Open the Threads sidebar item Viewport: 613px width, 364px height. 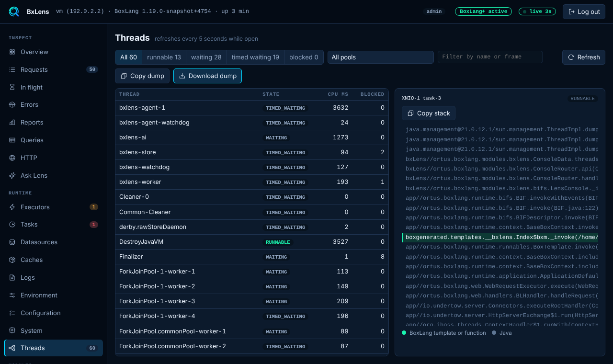[53, 348]
